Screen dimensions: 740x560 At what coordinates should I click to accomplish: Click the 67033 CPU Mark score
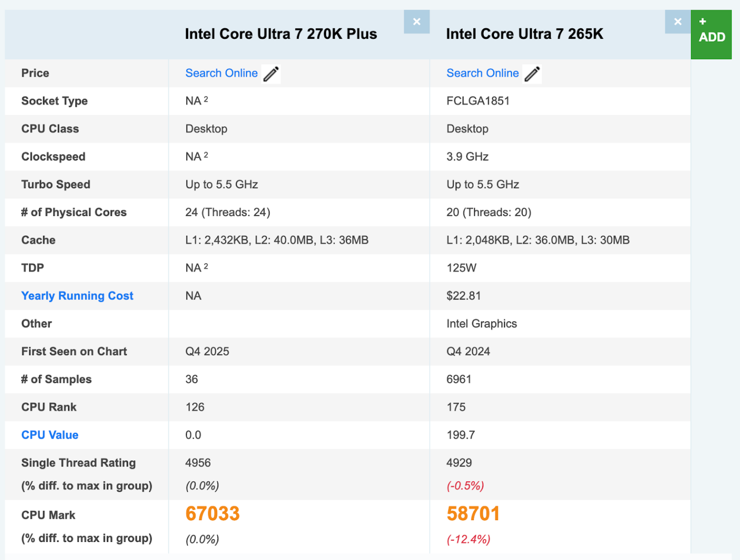click(x=212, y=513)
